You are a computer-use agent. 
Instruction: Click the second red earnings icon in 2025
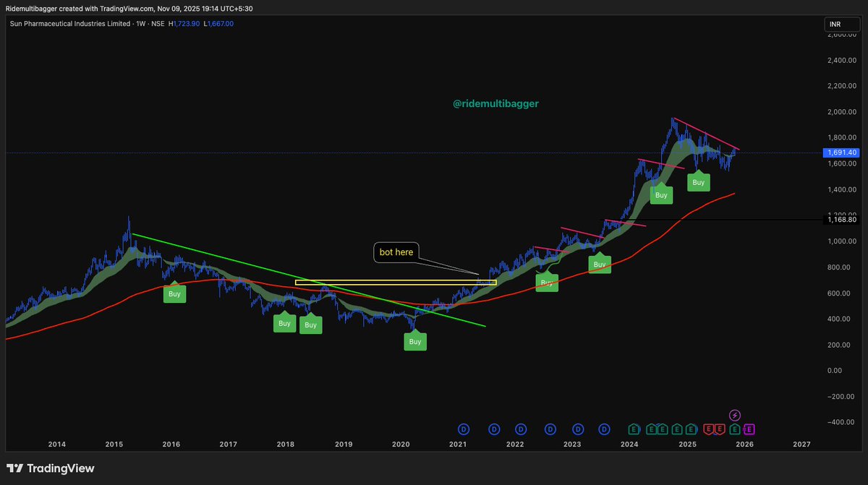[x=719, y=429]
